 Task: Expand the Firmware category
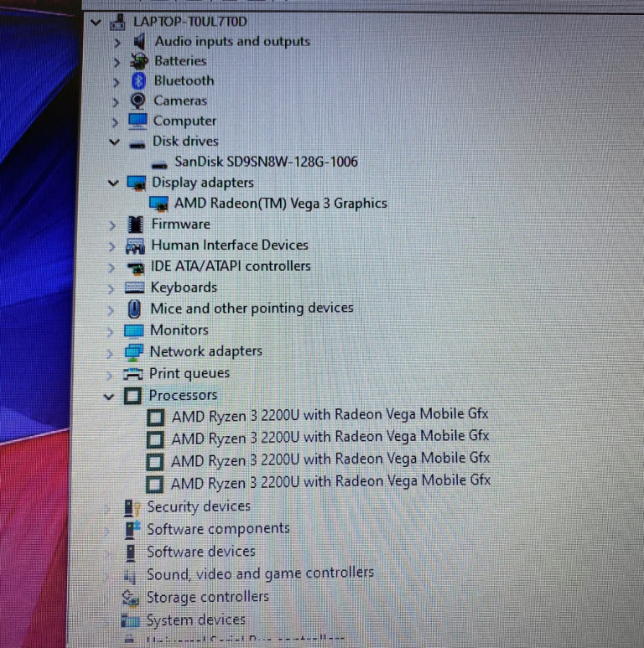click(112, 225)
